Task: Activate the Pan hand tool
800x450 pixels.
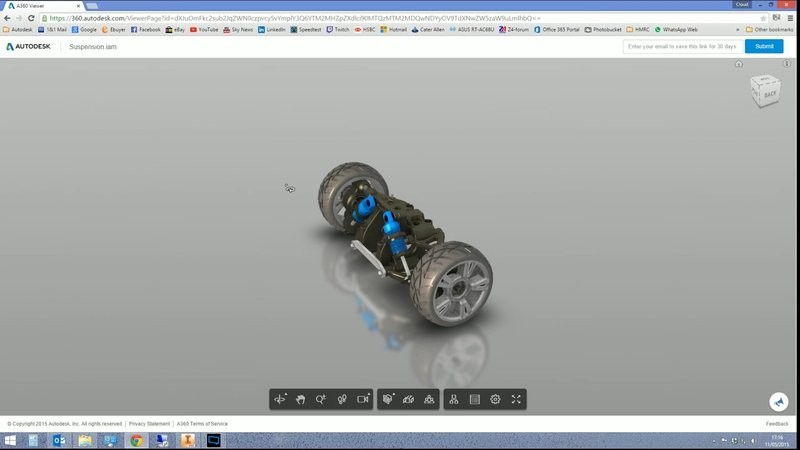Action: 300,399
